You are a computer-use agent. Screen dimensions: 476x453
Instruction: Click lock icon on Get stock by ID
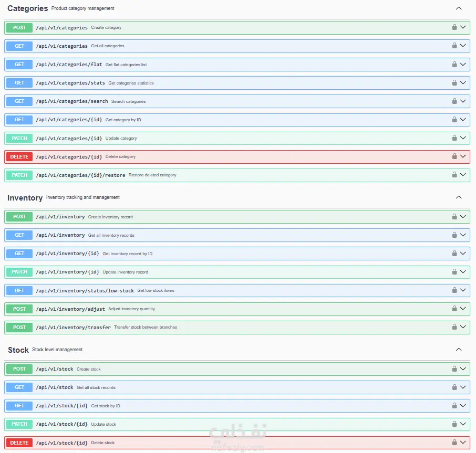point(454,405)
